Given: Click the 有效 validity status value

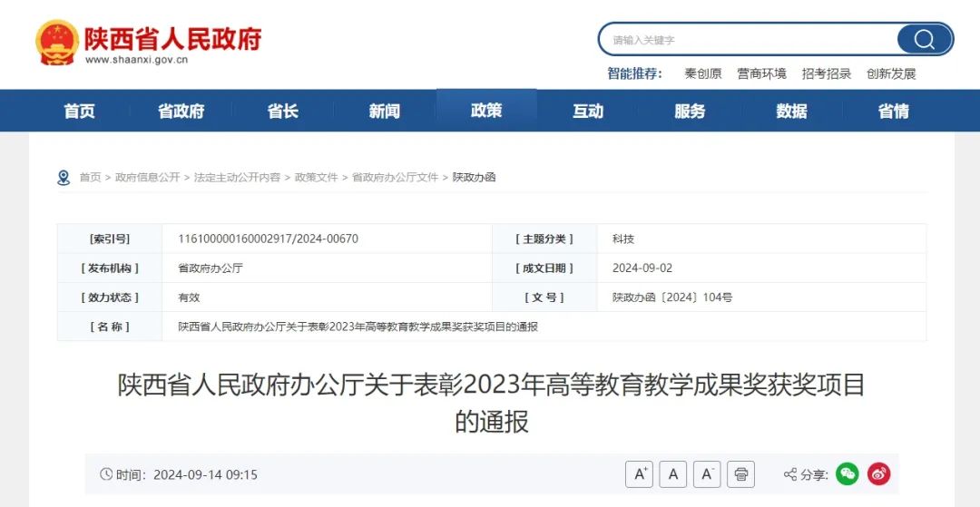Looking at the screenshot, I should [189, 297].
